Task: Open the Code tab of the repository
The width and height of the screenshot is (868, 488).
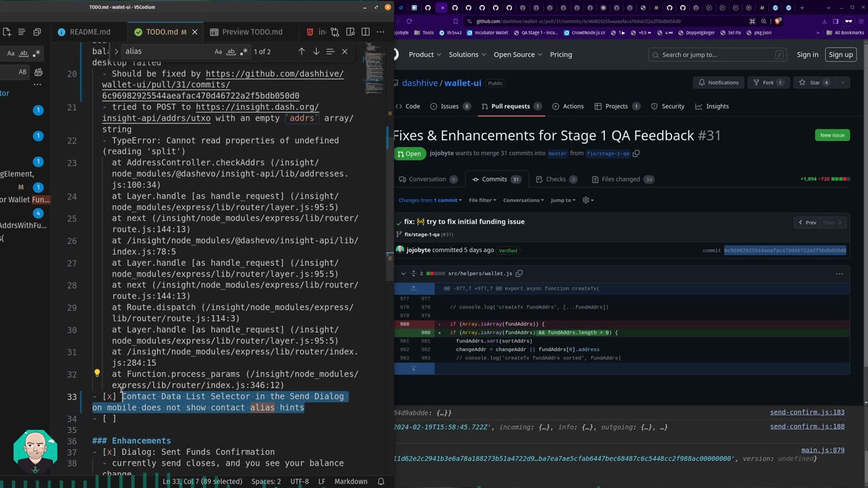Action: pos(408,106)
